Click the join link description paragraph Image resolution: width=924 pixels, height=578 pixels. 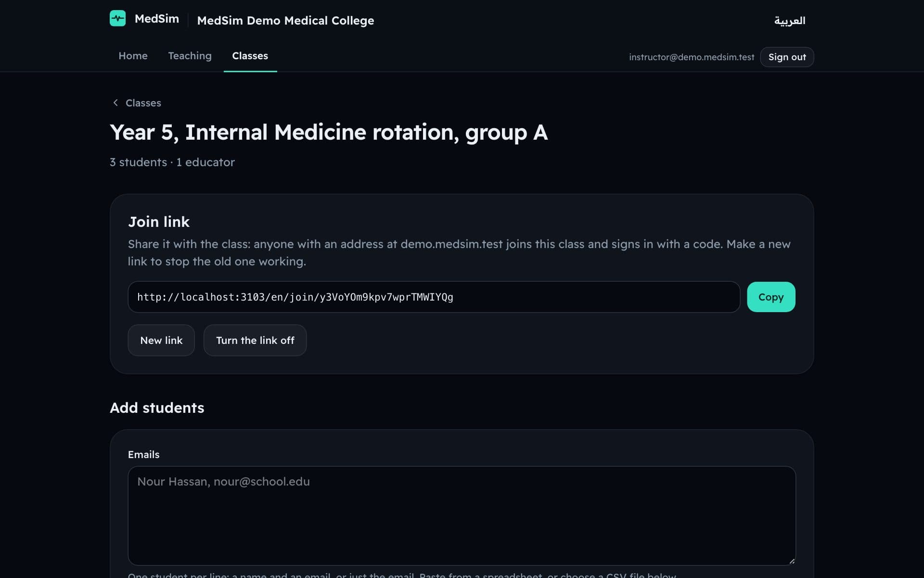(x=459, y=253)
